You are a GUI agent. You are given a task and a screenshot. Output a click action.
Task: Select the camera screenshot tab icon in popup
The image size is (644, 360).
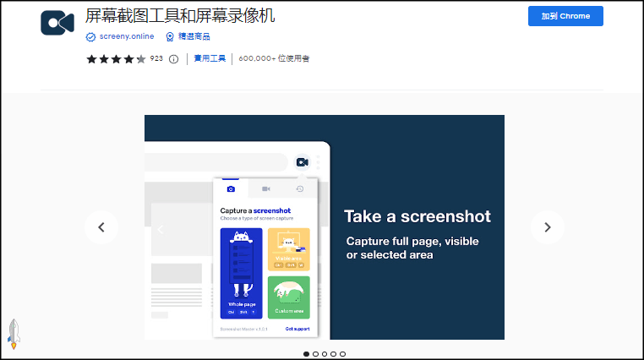(x=231, y=188)
